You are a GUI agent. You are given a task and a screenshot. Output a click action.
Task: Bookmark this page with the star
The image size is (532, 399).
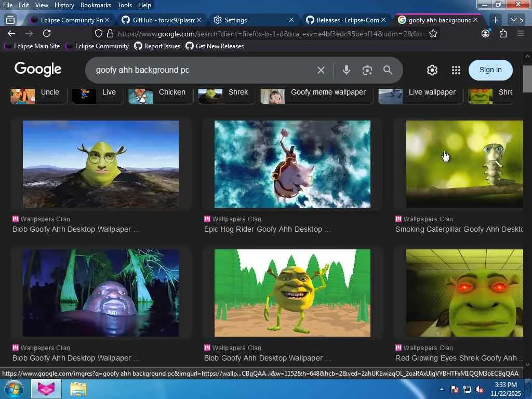pyautogui.click(x=433, y=33)
